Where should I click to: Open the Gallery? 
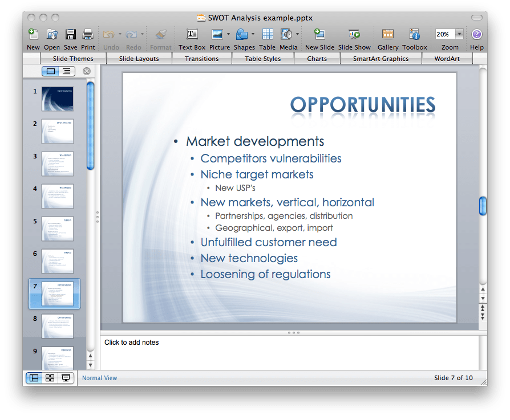tap(387, 34)
